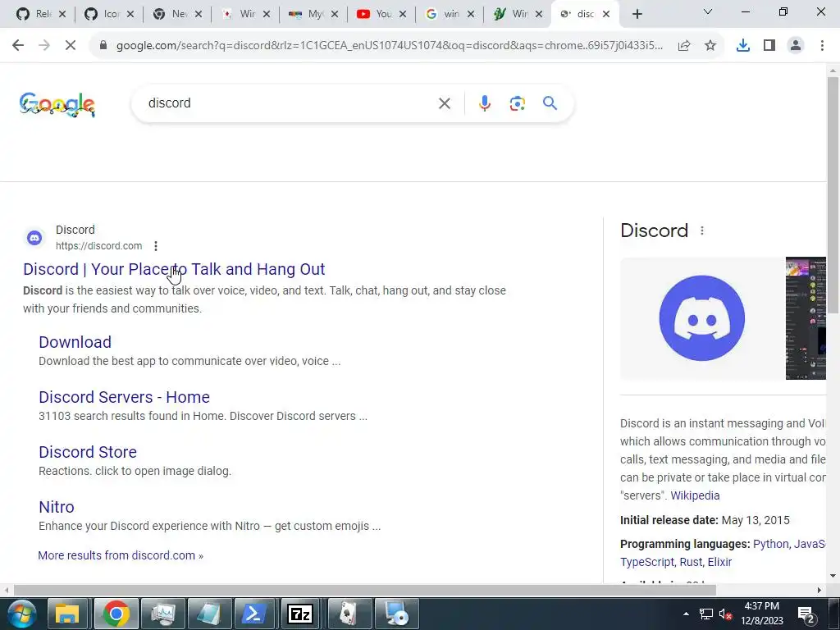Open the new tab plus button

(637, 15)
